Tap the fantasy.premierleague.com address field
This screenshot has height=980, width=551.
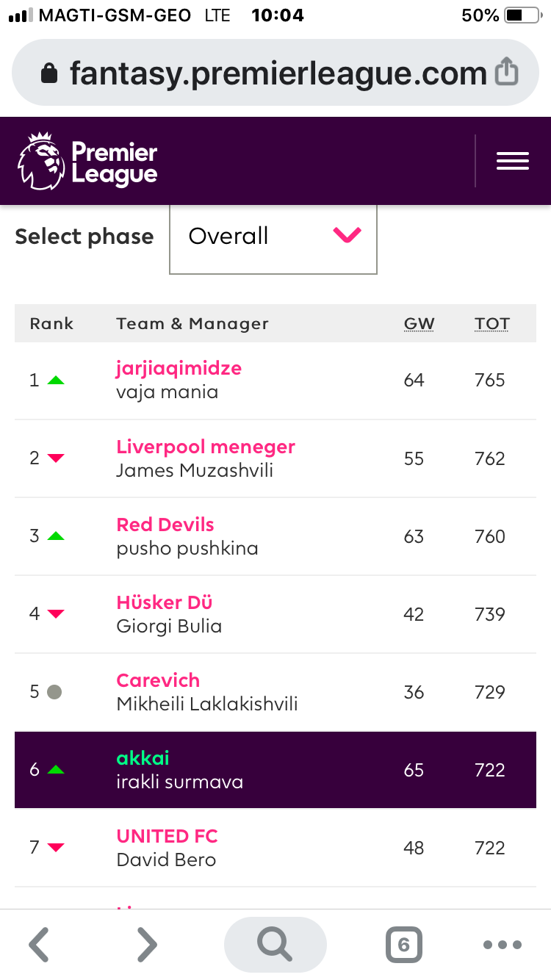click(x=275, y=73)
